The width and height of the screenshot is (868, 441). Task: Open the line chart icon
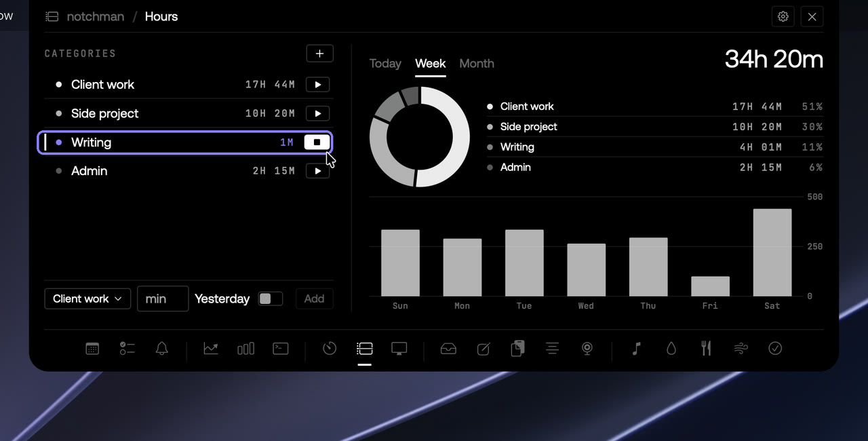(211, 349)
